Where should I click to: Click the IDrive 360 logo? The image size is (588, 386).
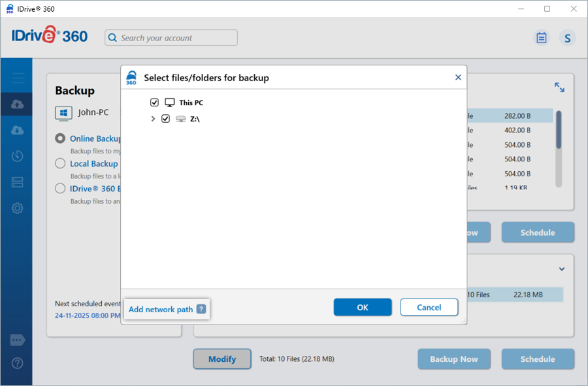coord(50,35)
